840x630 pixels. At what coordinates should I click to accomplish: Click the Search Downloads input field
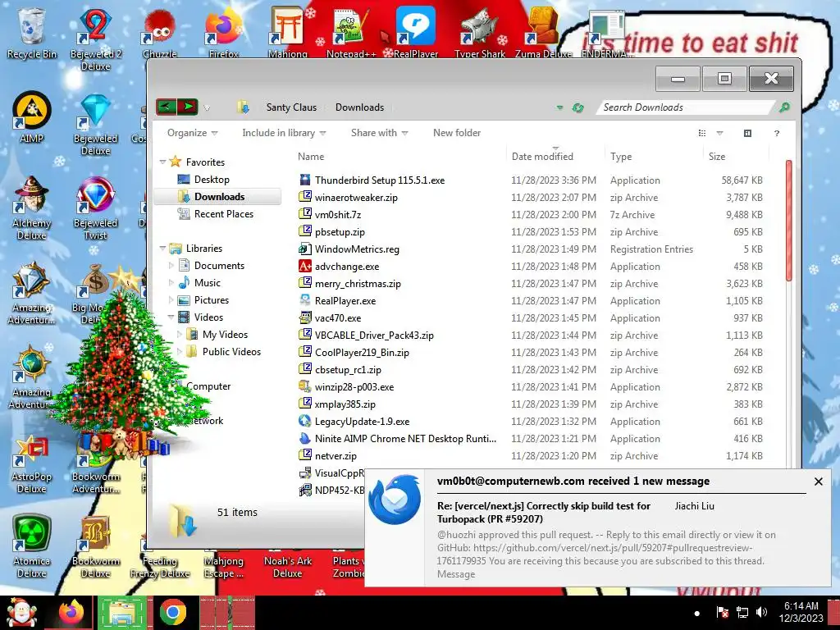coord(686,107)
